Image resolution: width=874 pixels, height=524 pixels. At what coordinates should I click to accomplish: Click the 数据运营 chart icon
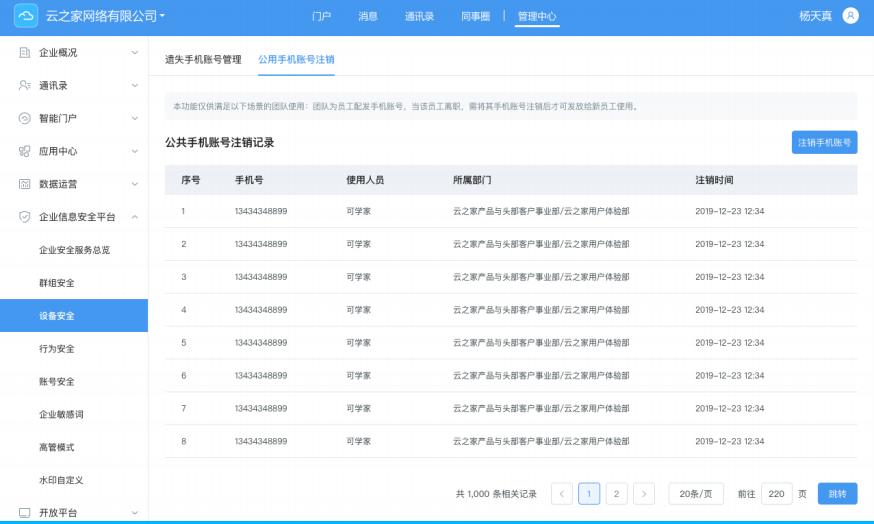tap(25, 184)
